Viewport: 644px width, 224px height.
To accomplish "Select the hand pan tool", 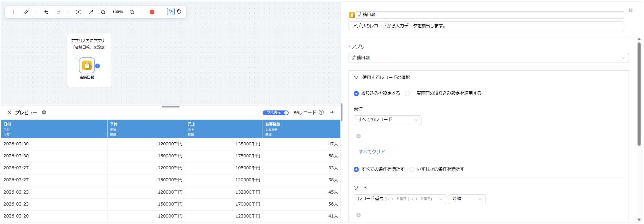I will pos(179,12).
